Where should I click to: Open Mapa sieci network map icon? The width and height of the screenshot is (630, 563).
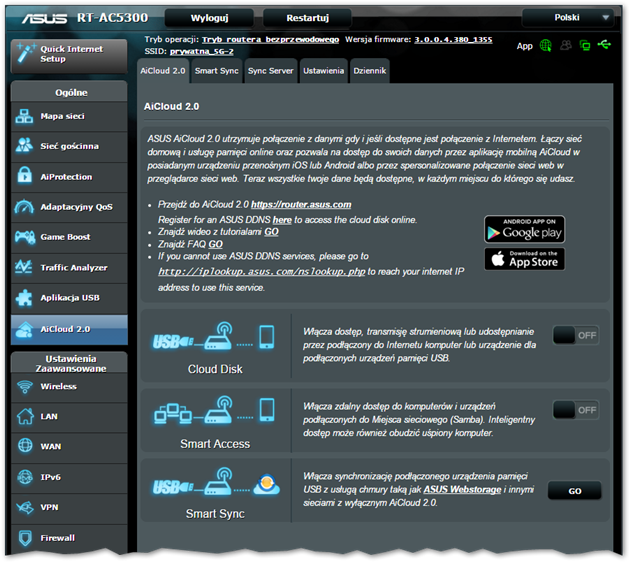point(24,116)
